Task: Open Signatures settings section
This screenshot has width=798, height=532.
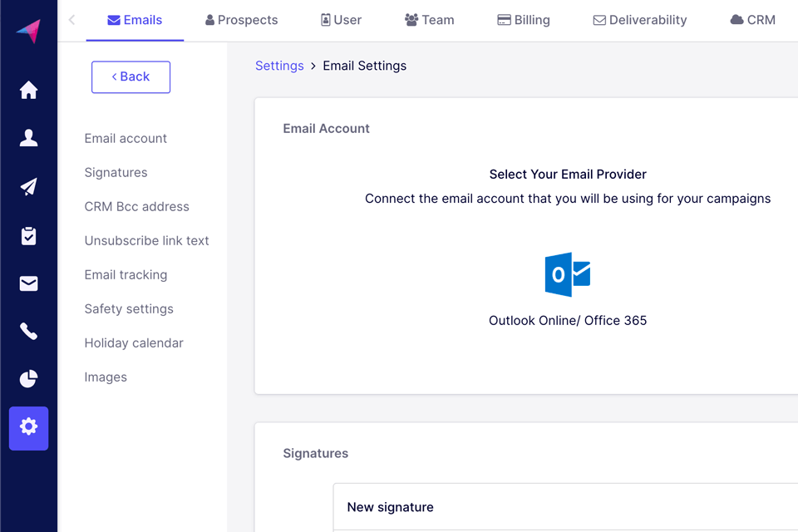Action: click(x=116, y=173)
